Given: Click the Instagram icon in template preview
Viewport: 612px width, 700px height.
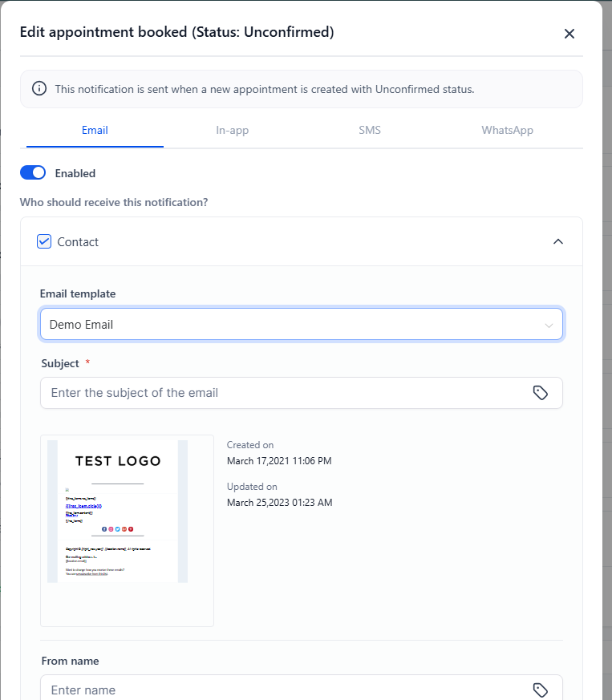Looking at the screenshot, I should point(111,529).
